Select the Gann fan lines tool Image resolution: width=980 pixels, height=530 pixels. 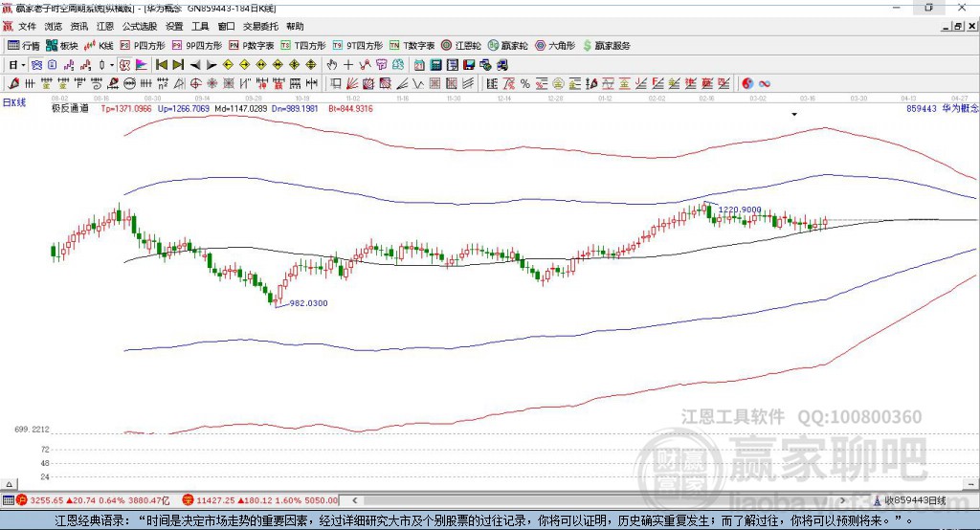point(352,84)
